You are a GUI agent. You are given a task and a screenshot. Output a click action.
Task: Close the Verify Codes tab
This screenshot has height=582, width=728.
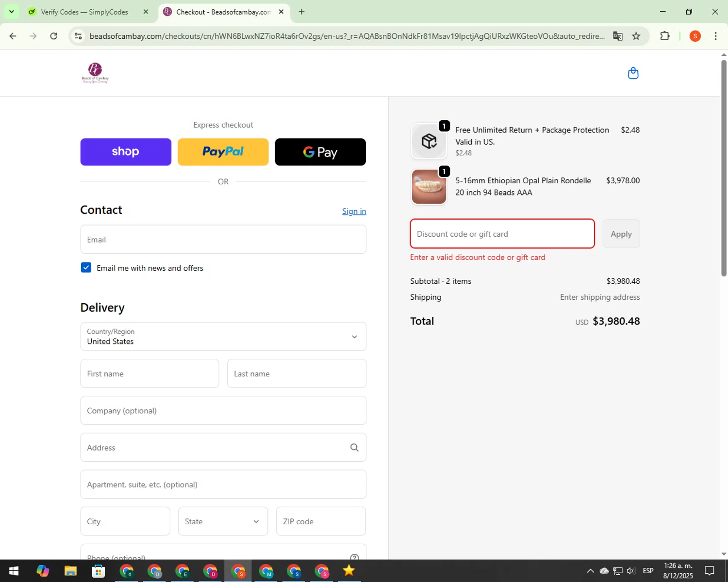coord(146,12)
